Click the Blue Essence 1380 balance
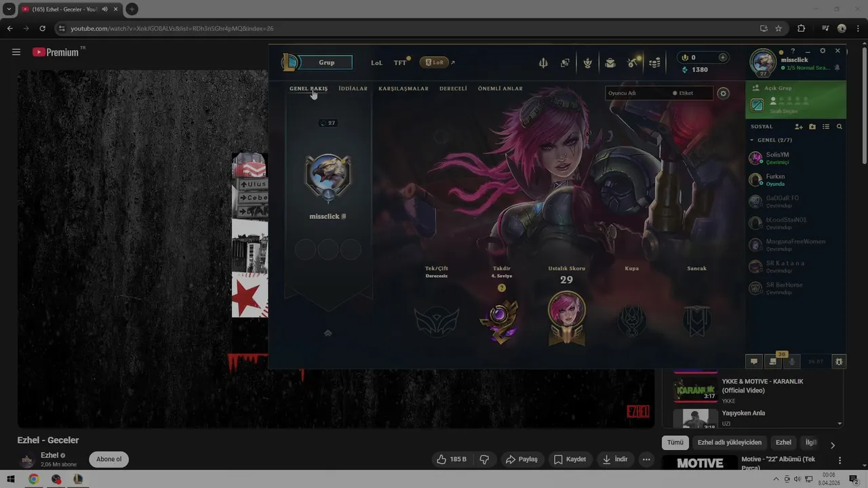868x488 pixels. pos(695,70)
